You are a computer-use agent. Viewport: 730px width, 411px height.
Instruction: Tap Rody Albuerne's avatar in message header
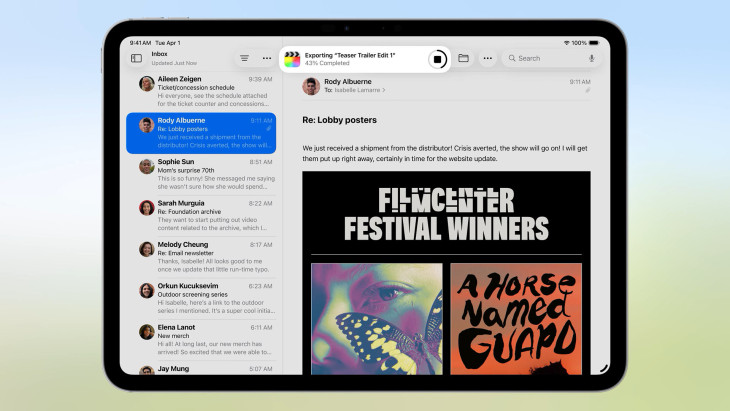point(310,86)
